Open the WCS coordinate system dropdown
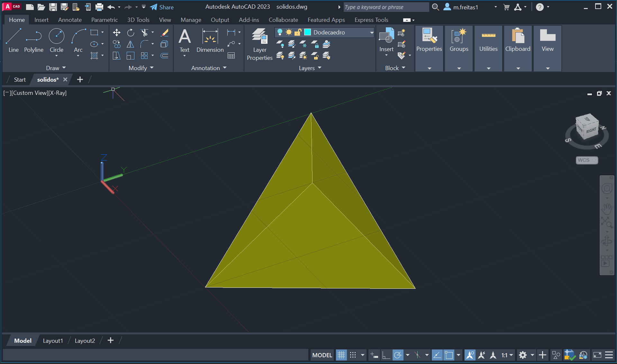Image resolution: width=617 pixels, height=364 pixels. [587, 160]
